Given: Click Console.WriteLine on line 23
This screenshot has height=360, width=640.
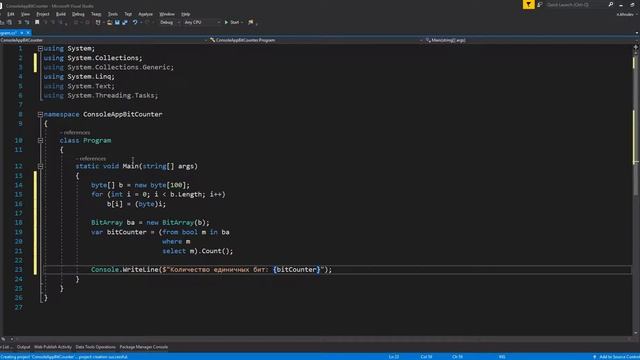Looking at the screenshot, I should pyautogui.click(x=124, y=269).
